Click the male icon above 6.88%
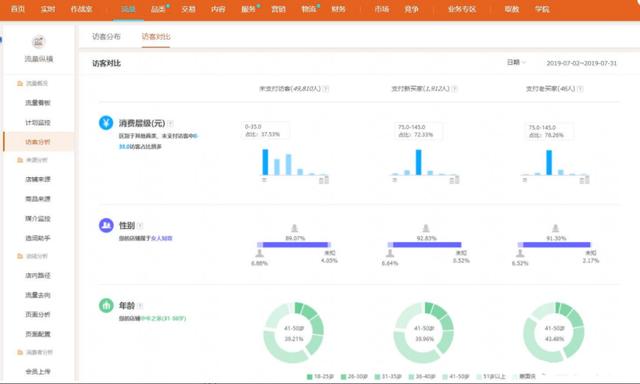The image size is (640, 384). click(259, 254)
